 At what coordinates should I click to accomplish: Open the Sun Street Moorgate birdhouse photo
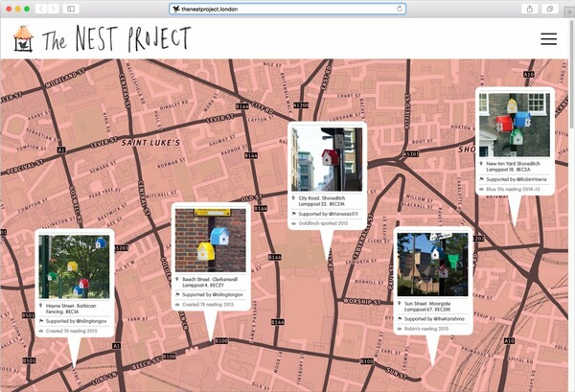432,265
